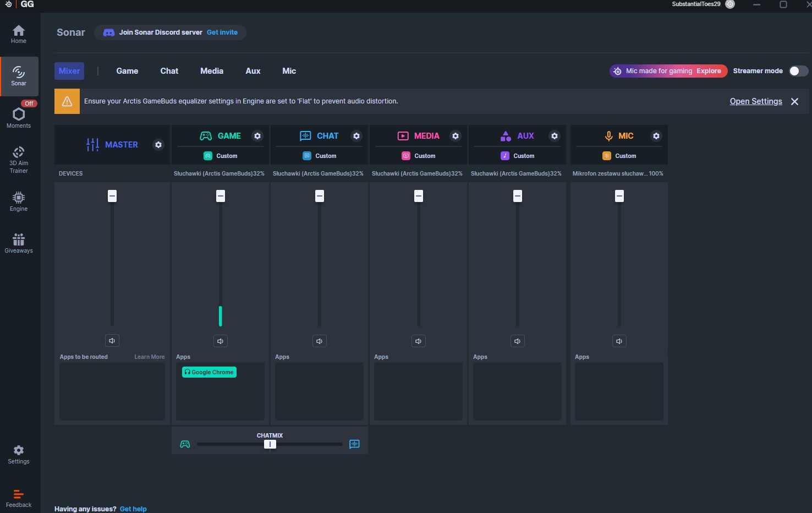
Task: Open MIC channel gear settings
Action: 656,136
